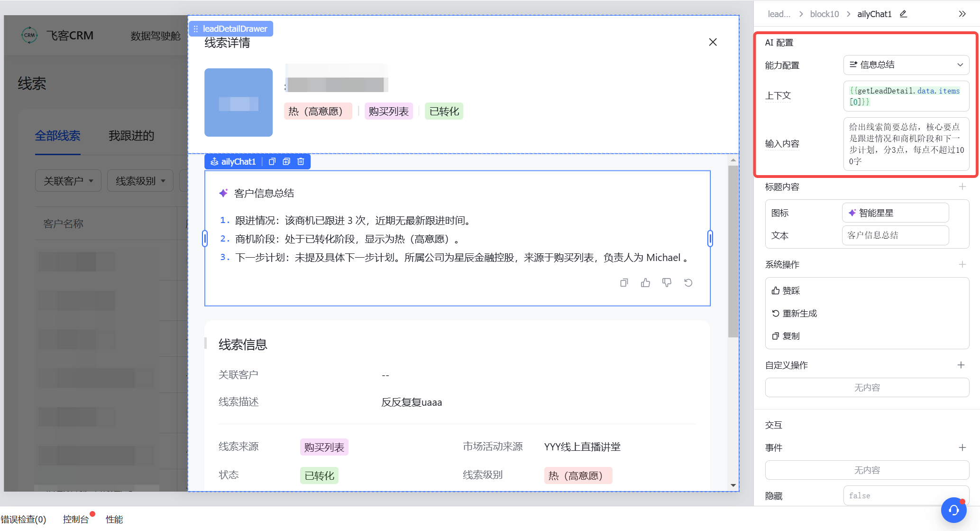Add a 自定义操作 with plus icon

(x=961, y=365)
